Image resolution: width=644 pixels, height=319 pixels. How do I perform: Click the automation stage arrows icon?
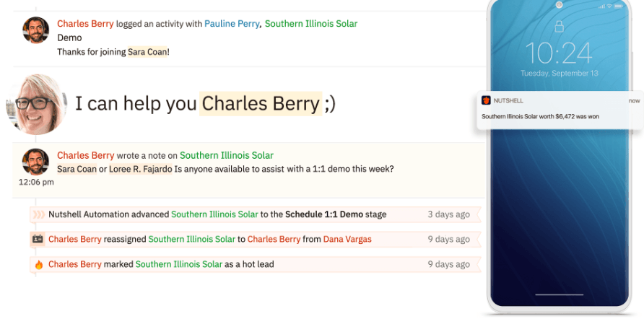[x=38, y=214]
